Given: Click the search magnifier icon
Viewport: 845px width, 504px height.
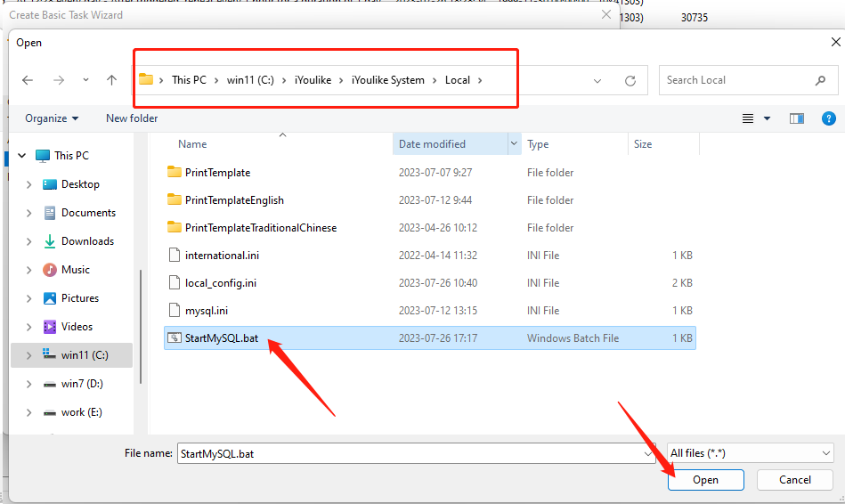Looking at the screenshot, I should pos(820,80).
